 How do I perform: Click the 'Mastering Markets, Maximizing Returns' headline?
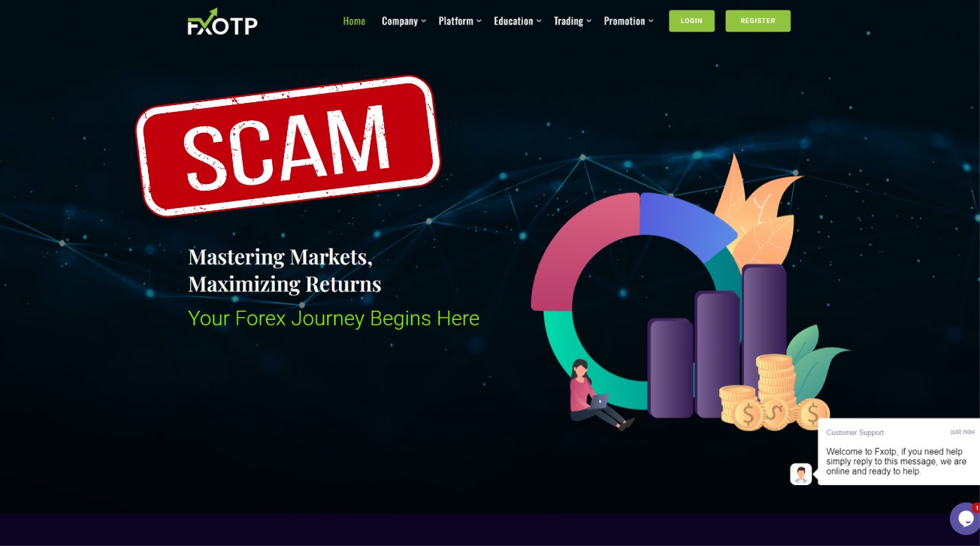285,270
